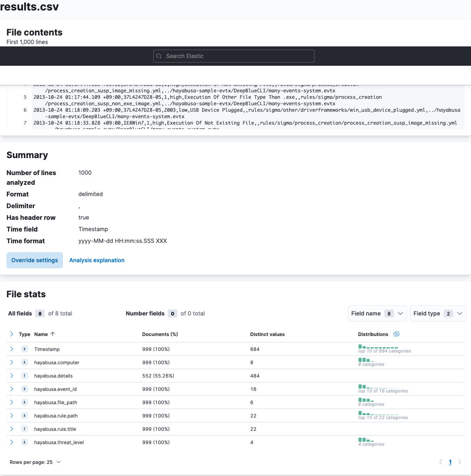Click keyword type icon for hayabusa.rule.path
The height and width of the screenshot is (476, 471).
click(25, 416)
